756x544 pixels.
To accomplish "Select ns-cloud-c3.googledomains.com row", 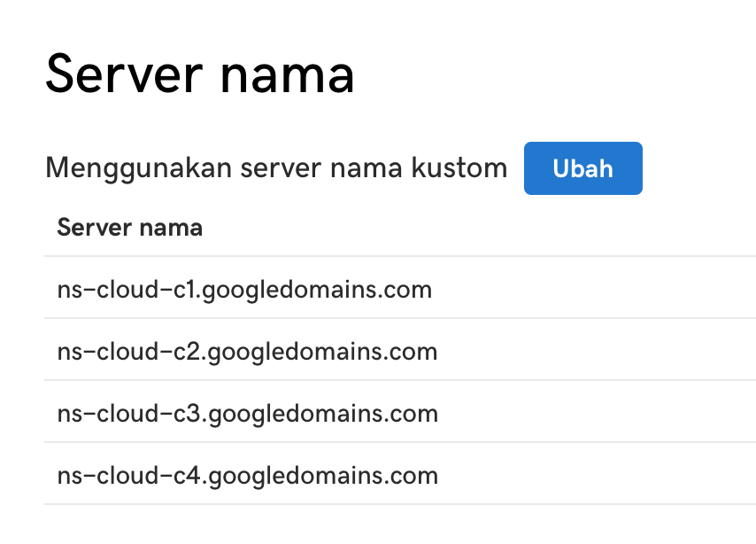I will tap(400, 411).
